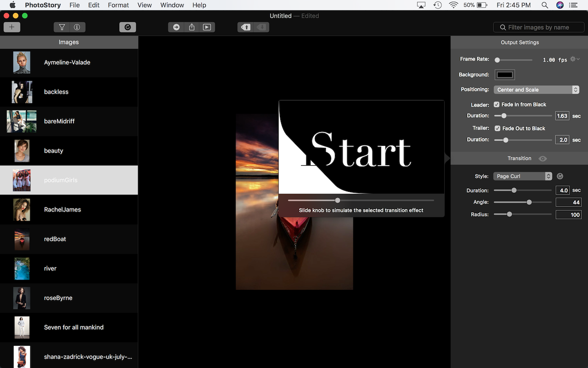Open the transition Style Page Curl dropdown
The width and height of the screenshot is (588, 368).
(523, 176)
